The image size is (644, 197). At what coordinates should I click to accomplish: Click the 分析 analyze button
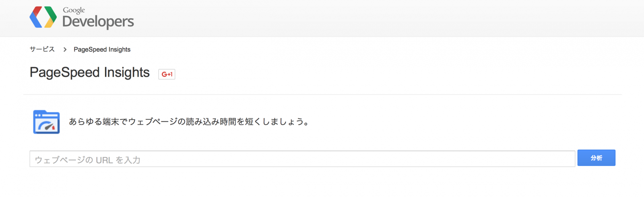click(x=597, y=158)
